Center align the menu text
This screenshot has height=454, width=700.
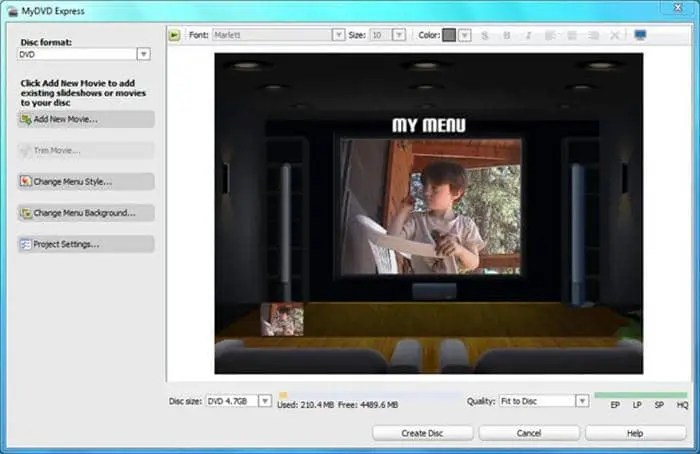[572, 35]
